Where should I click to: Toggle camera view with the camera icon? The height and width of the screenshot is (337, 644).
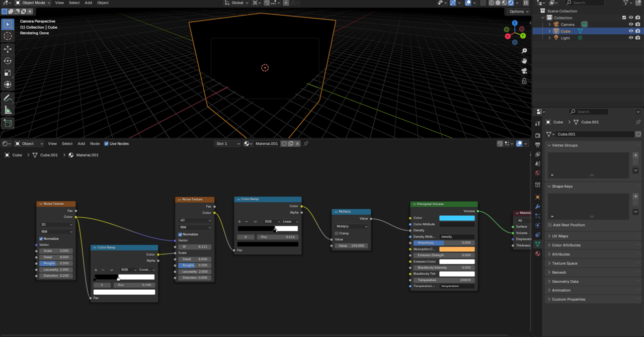(x=524, y=71)
